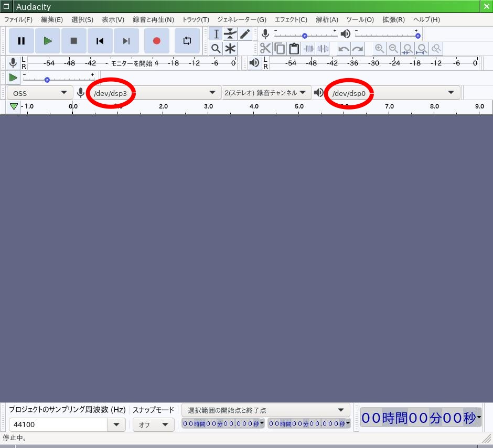Expand the snap mode オフ dropdown

pos(153,424)
